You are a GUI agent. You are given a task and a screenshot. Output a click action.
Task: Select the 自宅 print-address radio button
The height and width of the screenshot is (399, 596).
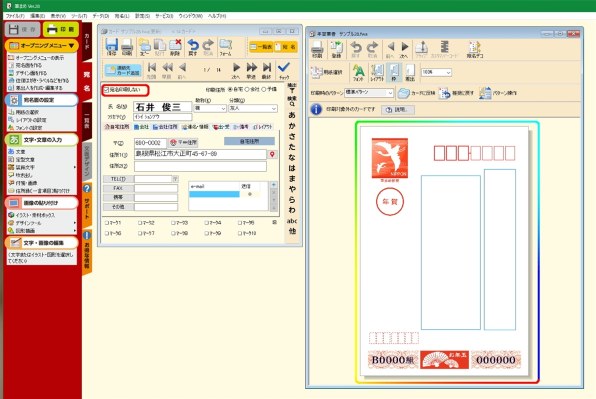[230, 90]
